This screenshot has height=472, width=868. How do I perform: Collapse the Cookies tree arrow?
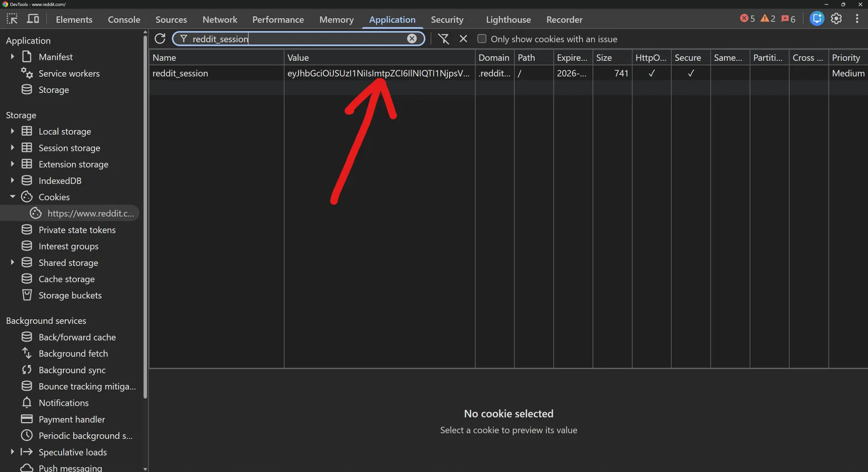coord(13,196)
